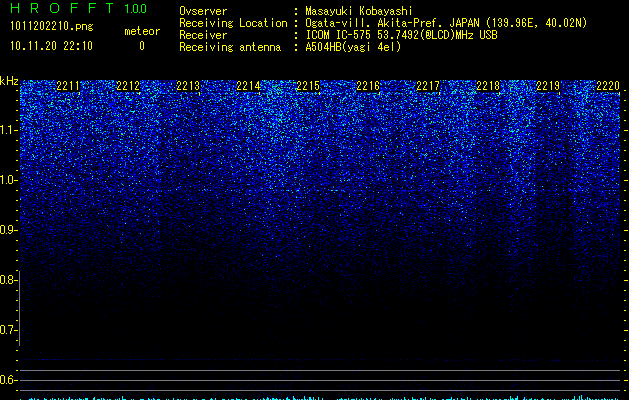Click the 2220 time marker
The image size is (629, 400).
click(608, 86)
